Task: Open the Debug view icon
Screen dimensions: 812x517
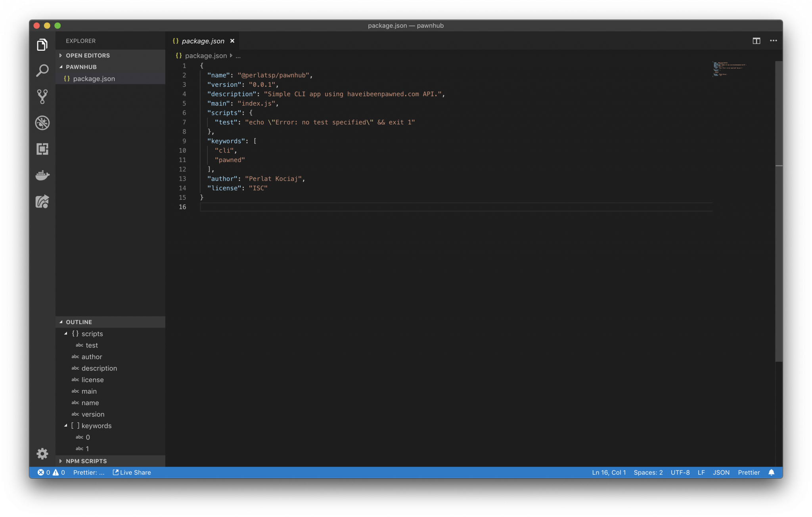Action: coord(42,123)
